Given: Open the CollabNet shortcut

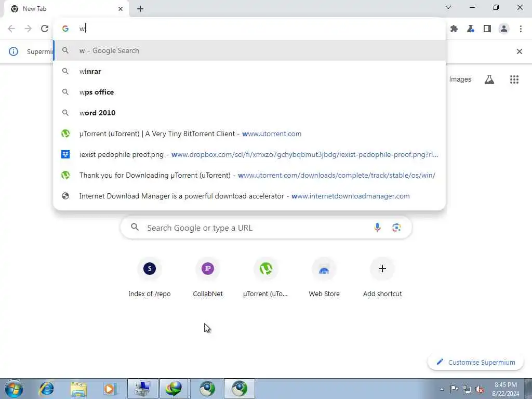Looking at the screenshot, I should (x=208, y=277).
